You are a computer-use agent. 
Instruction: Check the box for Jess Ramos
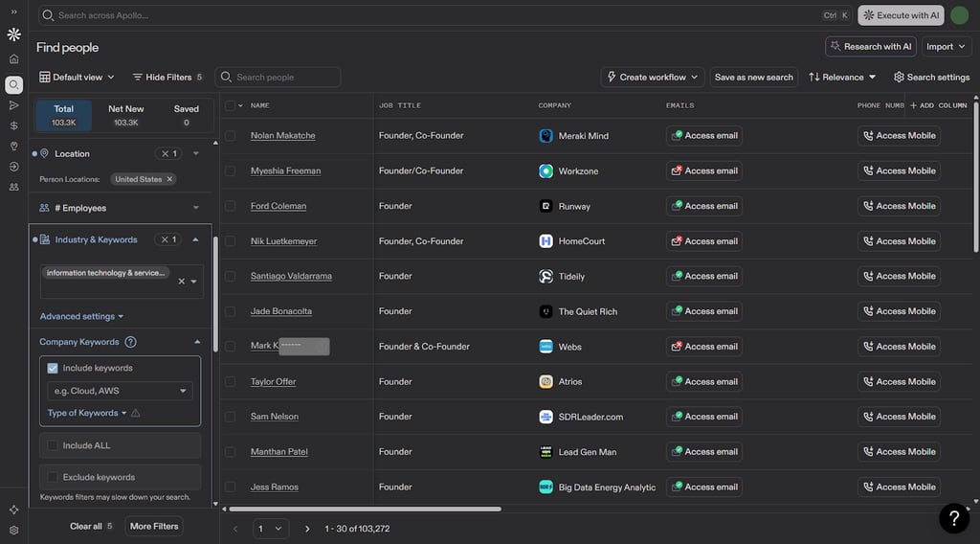tap(230, 487)
